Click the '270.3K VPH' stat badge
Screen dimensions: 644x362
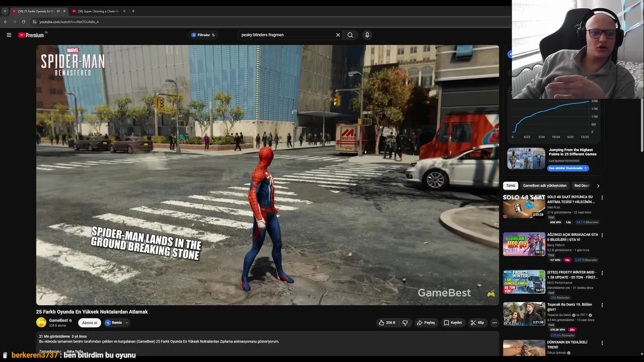tap(557, 330)
